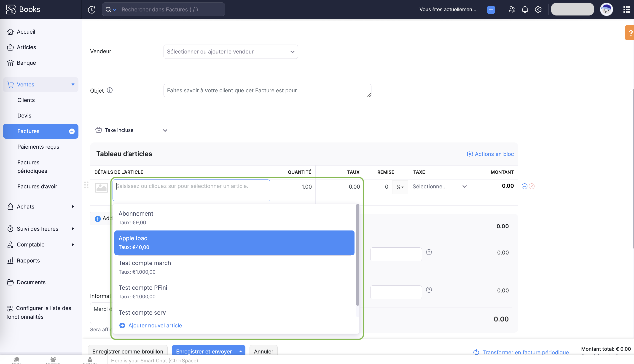The height and width of the screenshot is (364, 634).
Task: Open the apps grid icon
Action: coord(626,10)
